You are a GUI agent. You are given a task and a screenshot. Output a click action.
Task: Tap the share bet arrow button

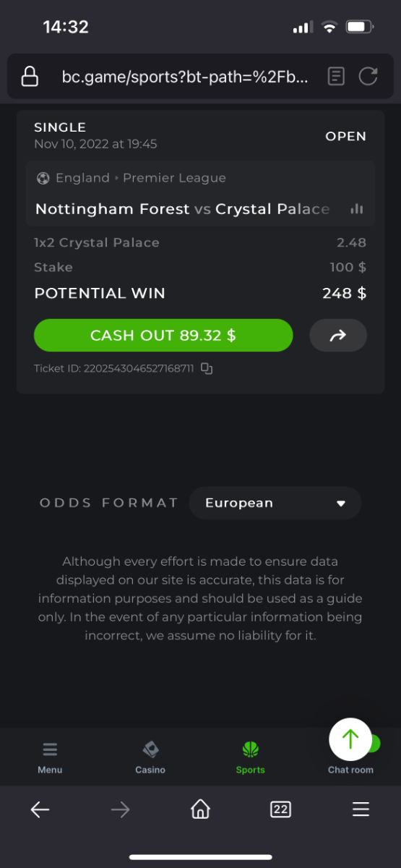[338, 336]
